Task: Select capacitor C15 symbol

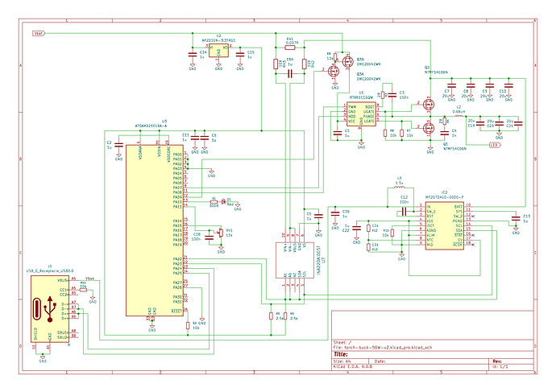Action: tap(240, 55)
